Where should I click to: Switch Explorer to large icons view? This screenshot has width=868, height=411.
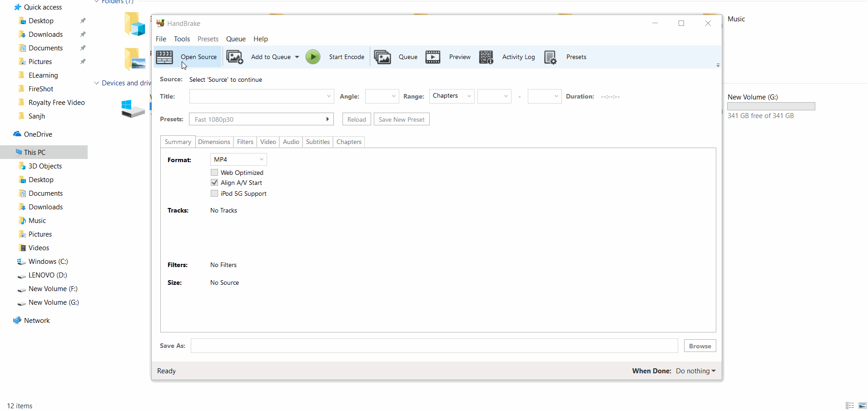coord(863,406)
